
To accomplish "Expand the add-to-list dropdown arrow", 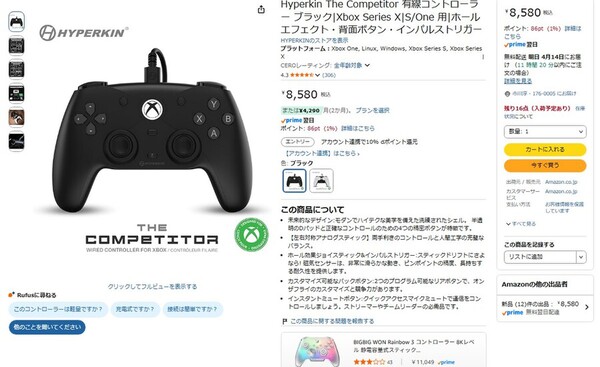I will 581,257.
